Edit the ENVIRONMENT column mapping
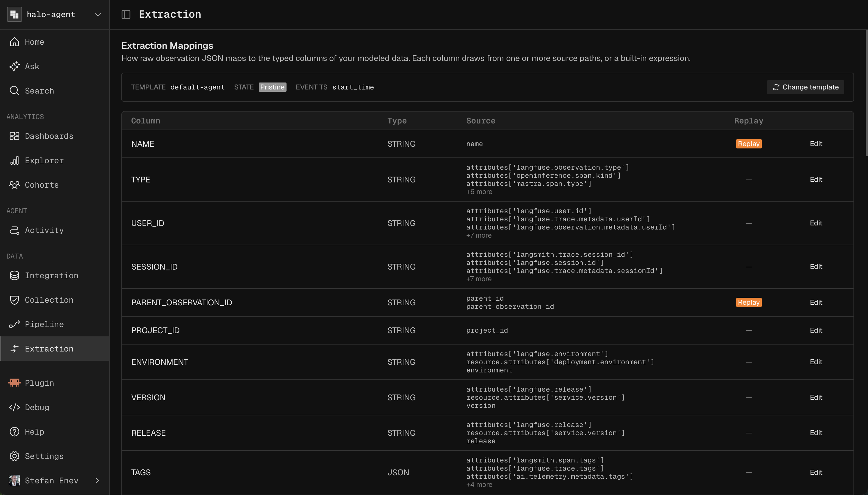 click(816, 362)
